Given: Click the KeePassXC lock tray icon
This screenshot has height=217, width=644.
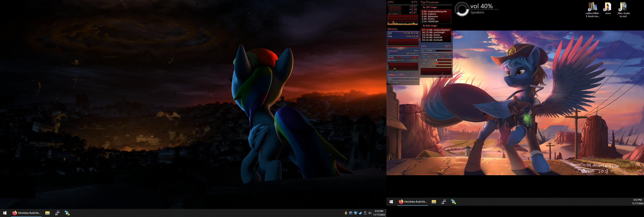Looking at the screenshot, I should pos(351,213).
